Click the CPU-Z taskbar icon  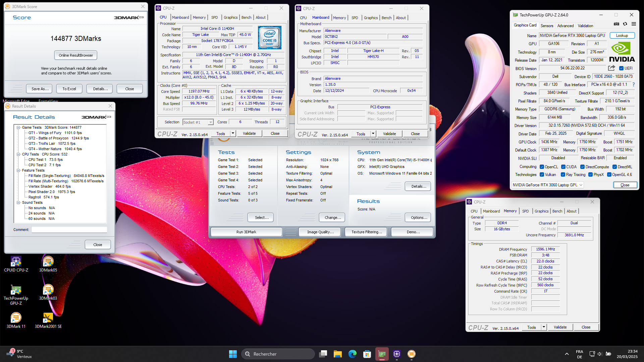pos(397,354)
